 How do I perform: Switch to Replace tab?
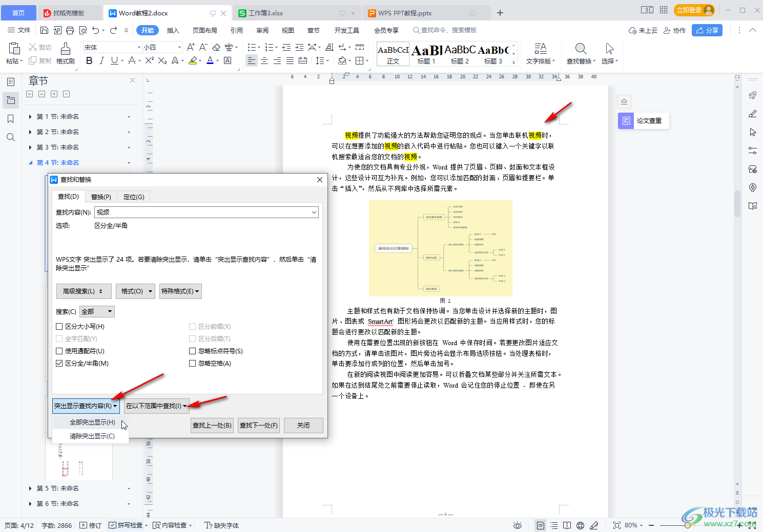click(x=101, y=197)
